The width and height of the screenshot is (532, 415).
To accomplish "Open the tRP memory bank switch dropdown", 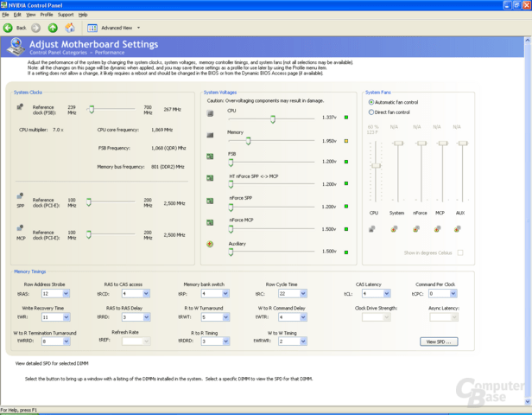I will click(x=225, y=293).
